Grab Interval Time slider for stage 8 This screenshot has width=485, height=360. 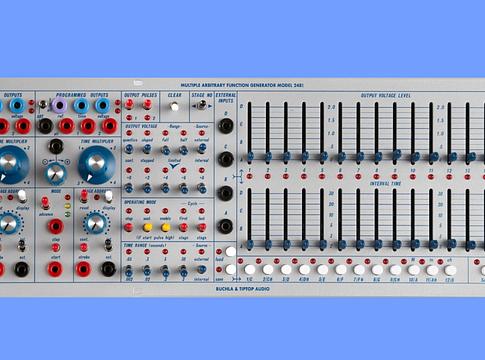[x=377, y=245]
